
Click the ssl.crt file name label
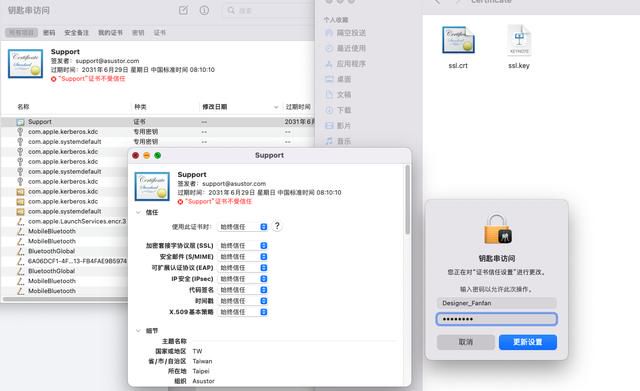tap(458, 66)
